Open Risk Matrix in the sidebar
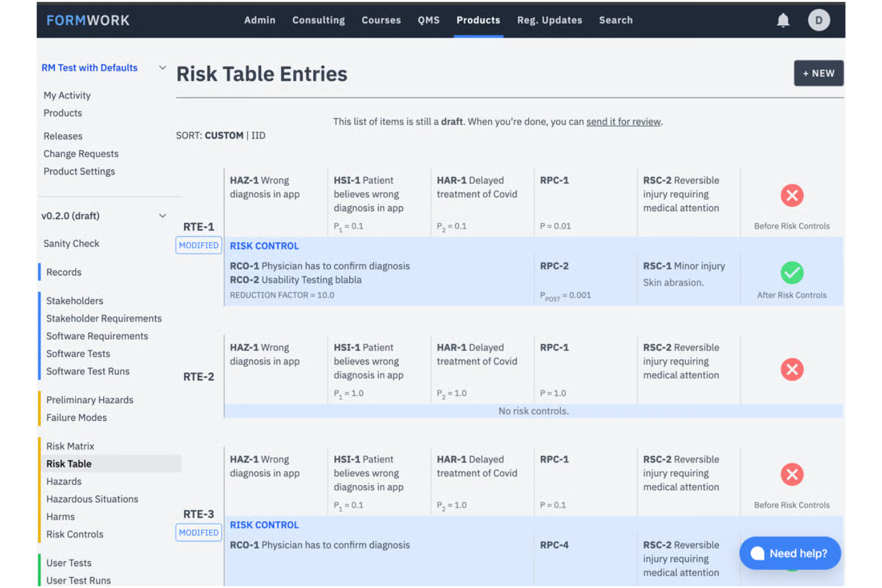Screen dimensions: 882x588 (x=70, y=446)
